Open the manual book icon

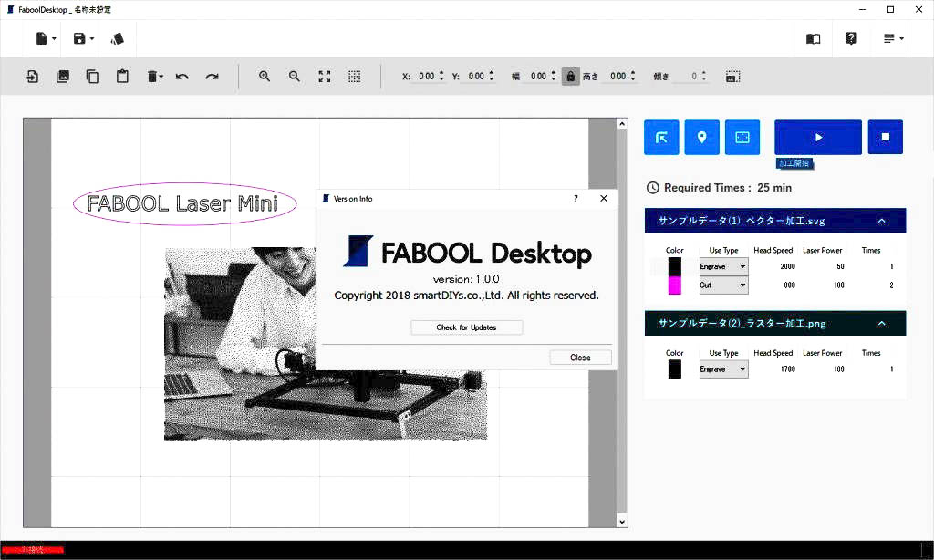point(813,38)
